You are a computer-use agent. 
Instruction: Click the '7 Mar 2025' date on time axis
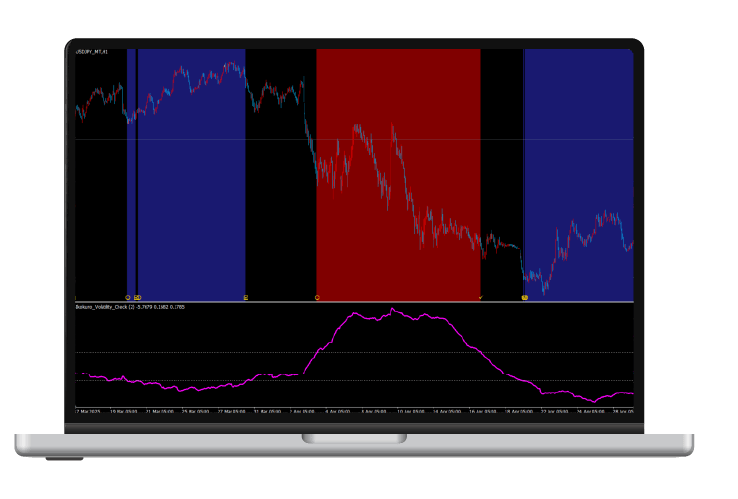coord(90,410)
